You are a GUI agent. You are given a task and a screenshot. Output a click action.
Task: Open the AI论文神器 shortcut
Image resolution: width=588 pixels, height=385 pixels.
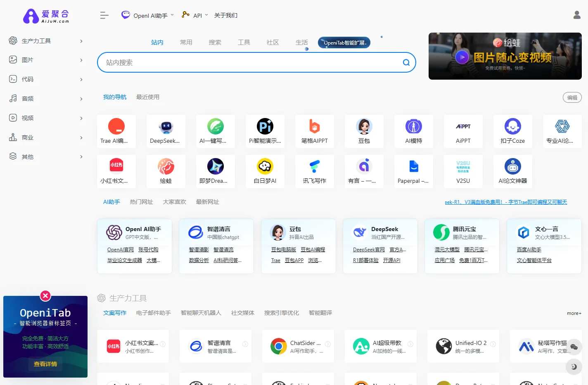[513, 171]
